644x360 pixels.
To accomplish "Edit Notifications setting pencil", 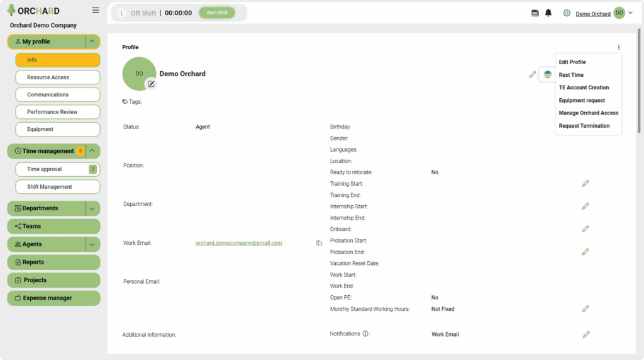I will pyautogui.click(x=586, y=335).
